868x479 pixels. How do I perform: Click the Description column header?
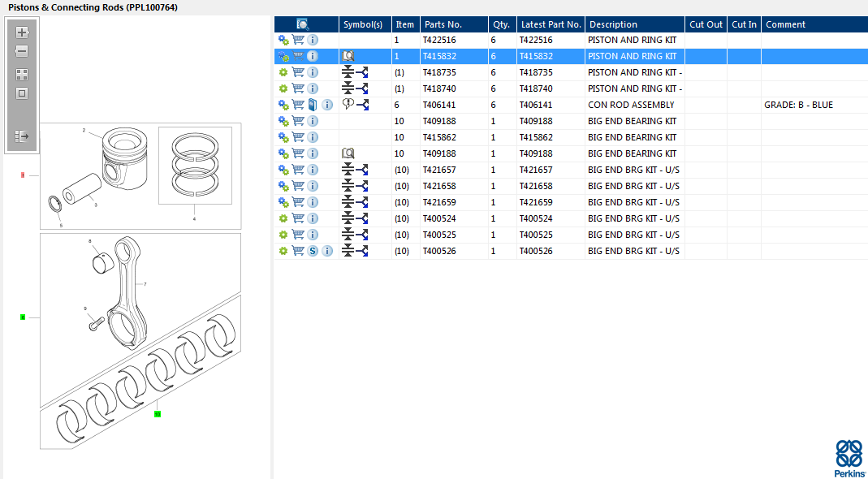tap(613, 24)
